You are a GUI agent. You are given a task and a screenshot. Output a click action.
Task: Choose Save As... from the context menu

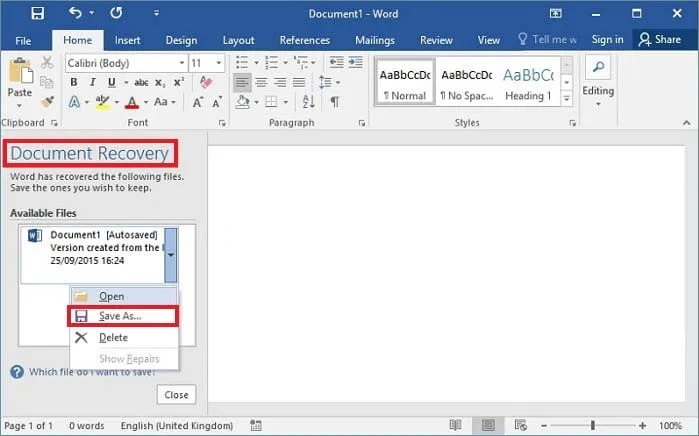point(121,316)
